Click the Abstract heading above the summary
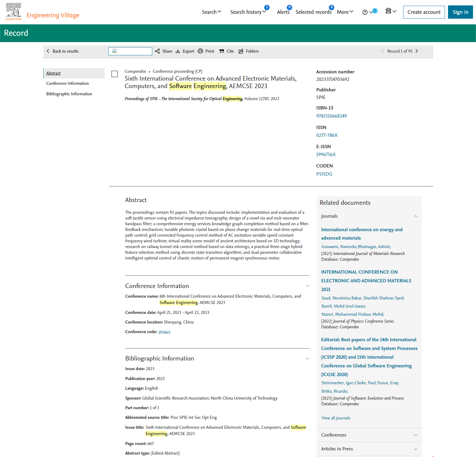 (x=136, y=200)
